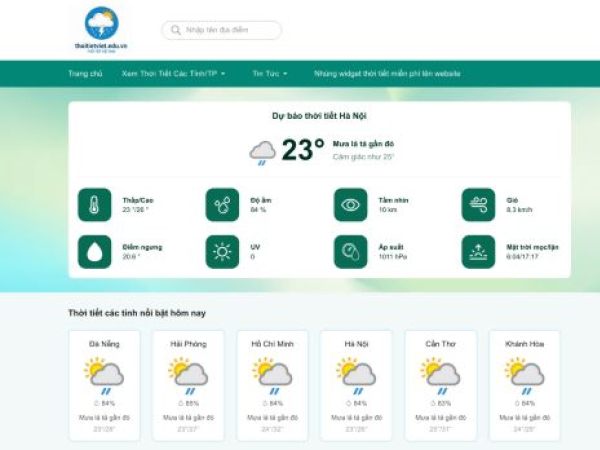Click the Hải Phòng weather icon
Screen dimensions: 600x450
point(188,376)
